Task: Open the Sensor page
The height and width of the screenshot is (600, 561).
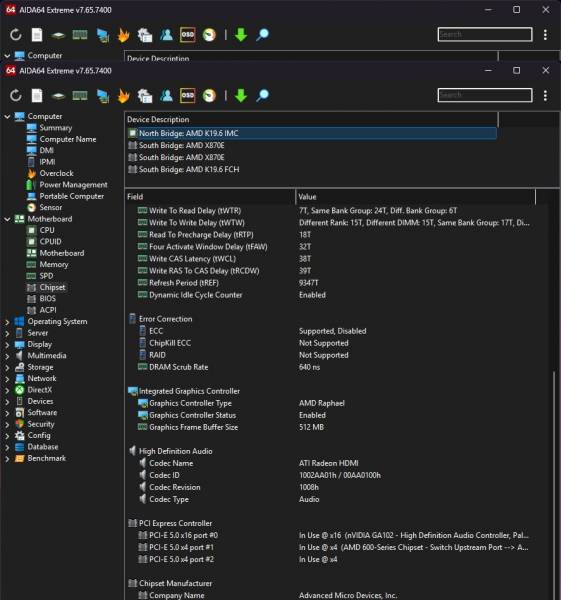Action: [51, 207]
